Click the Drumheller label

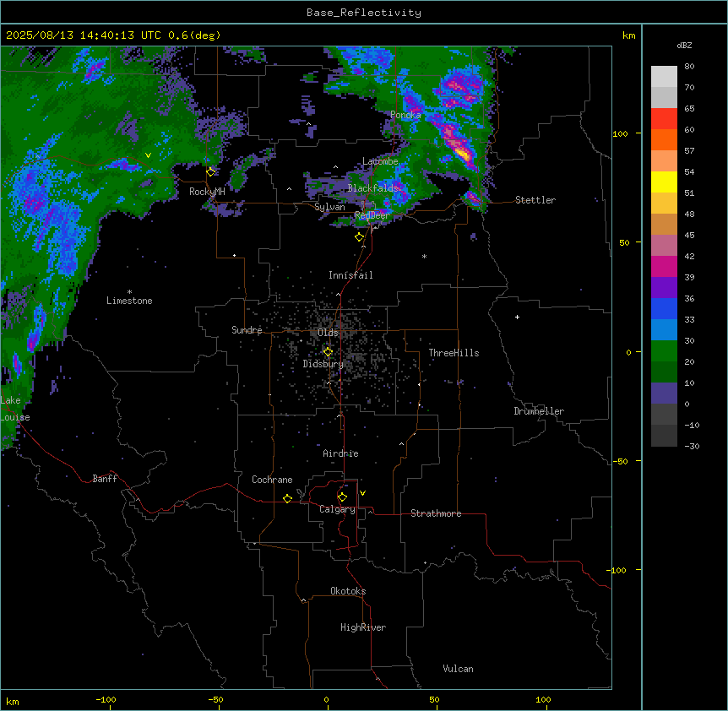[x=539, y=411]
